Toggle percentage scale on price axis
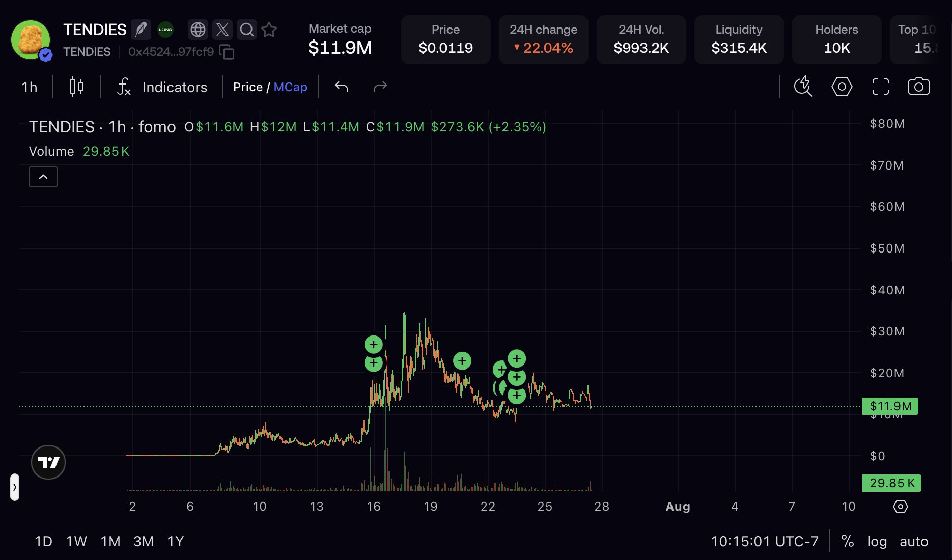The height and width of the screenshot is (560, 952). coord(848,541)
